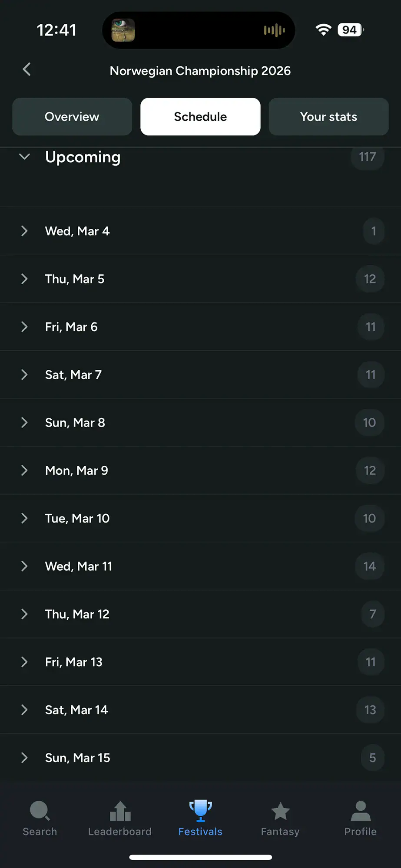Switch to the Your stats tab
The width and height of the screenshot is (401, 868).
point(328,117)
